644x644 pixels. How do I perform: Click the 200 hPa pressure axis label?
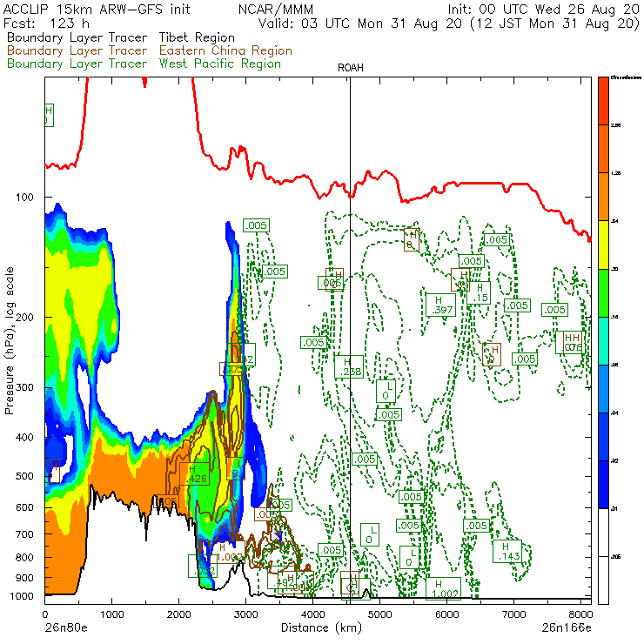24,317
